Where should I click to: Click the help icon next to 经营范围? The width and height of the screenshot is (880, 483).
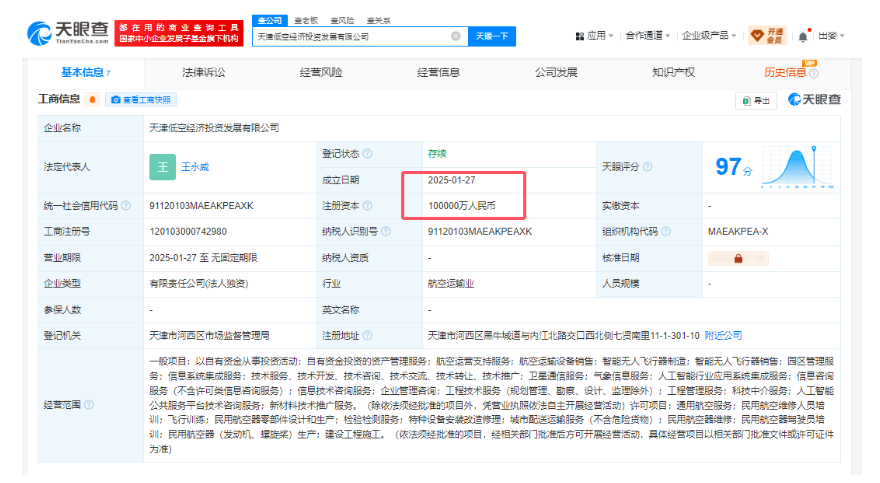(x=87, y=406)
